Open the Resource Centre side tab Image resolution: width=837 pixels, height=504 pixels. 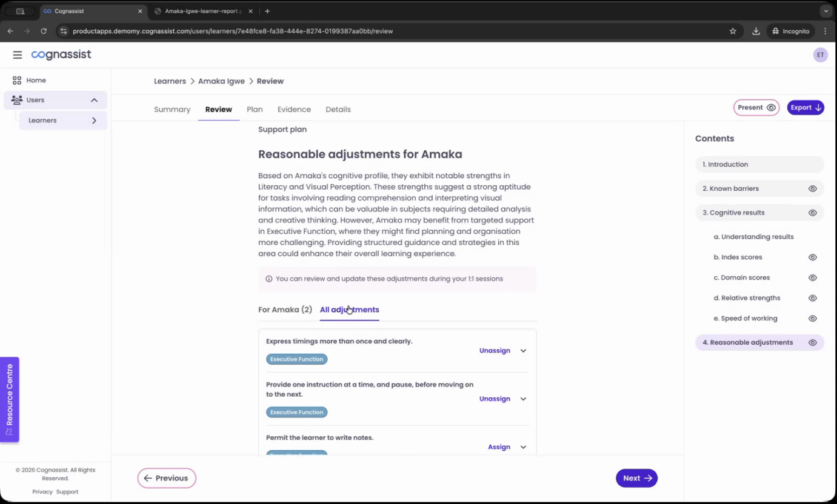click(10, 399)
